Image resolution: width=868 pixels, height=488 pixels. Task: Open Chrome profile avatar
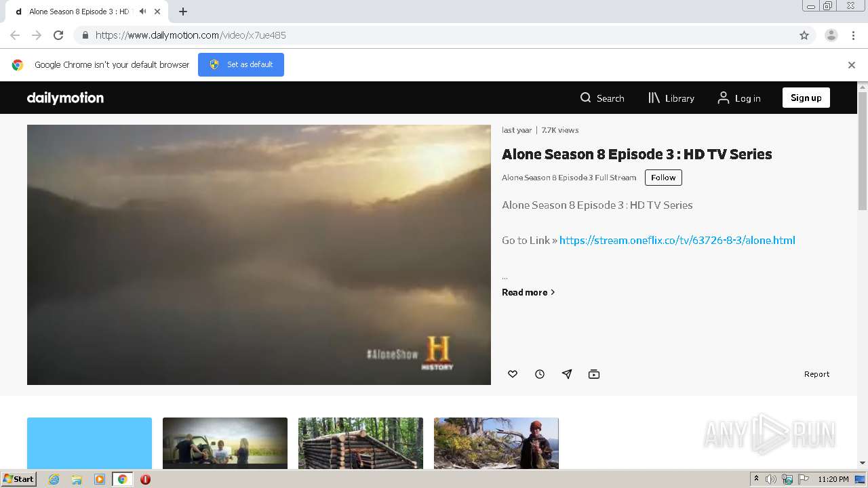[831, 35]
